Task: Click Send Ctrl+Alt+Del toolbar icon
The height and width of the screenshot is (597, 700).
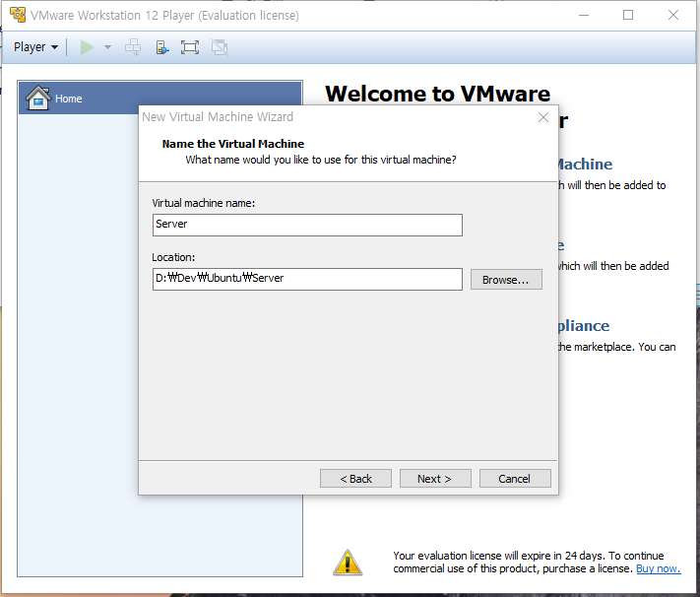Action: pyautogui.click(x=133, y=47)
